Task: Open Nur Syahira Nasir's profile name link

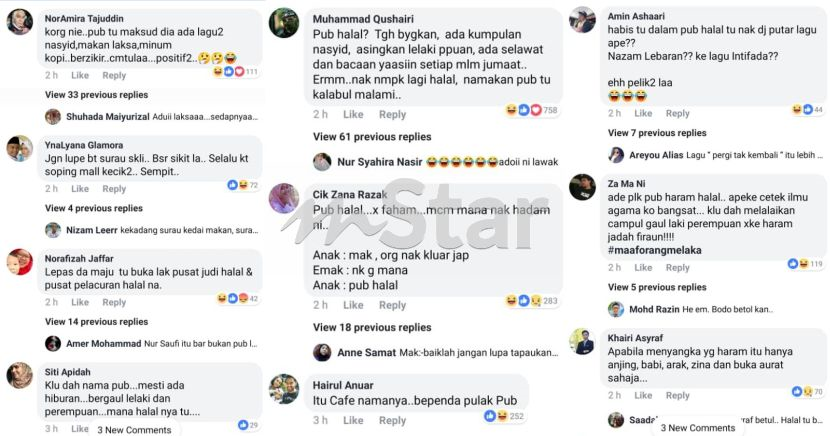Action: pos(380,162)
